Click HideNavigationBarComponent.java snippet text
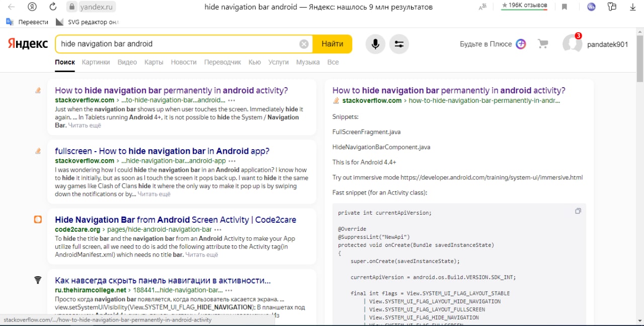The height and width of the screenshot is (326, 644). click(x=381, y=147)
